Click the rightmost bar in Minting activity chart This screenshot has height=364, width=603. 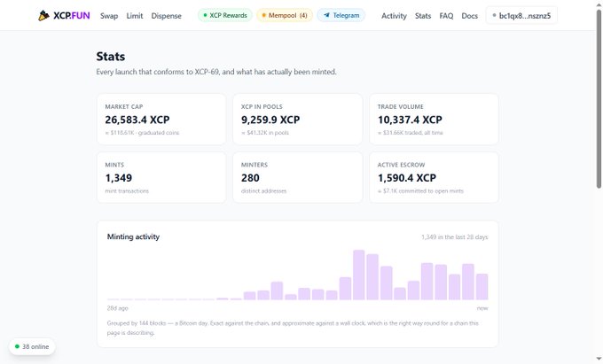[x=482, y=286]
